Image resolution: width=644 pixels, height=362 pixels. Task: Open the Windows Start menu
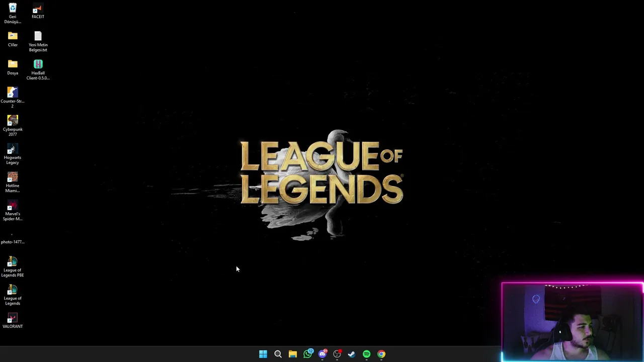tap(263, 354)
